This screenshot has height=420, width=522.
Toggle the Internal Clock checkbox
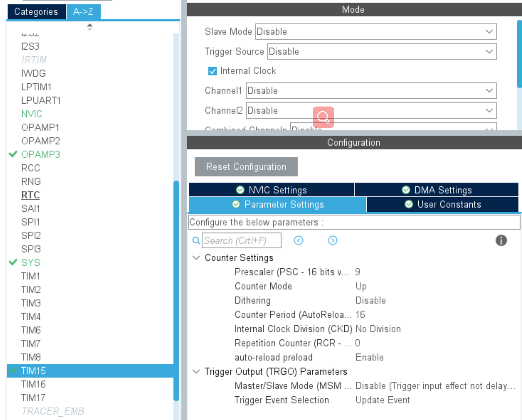pos(212,71)
